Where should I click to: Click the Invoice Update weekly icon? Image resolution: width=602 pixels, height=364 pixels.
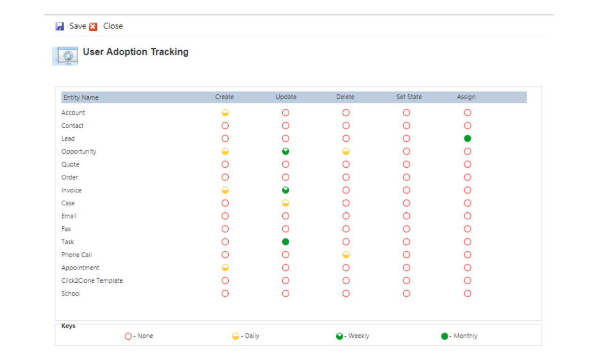coord(286,190)
